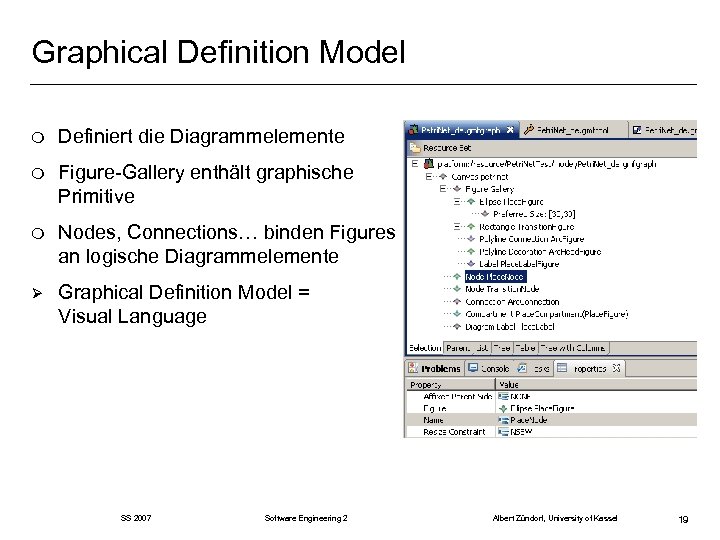Image resolution: width=720 pixels, height=540 pixels.
Task: Select the Connection ArcConnection tree item
Action: (x=512, y=302)
